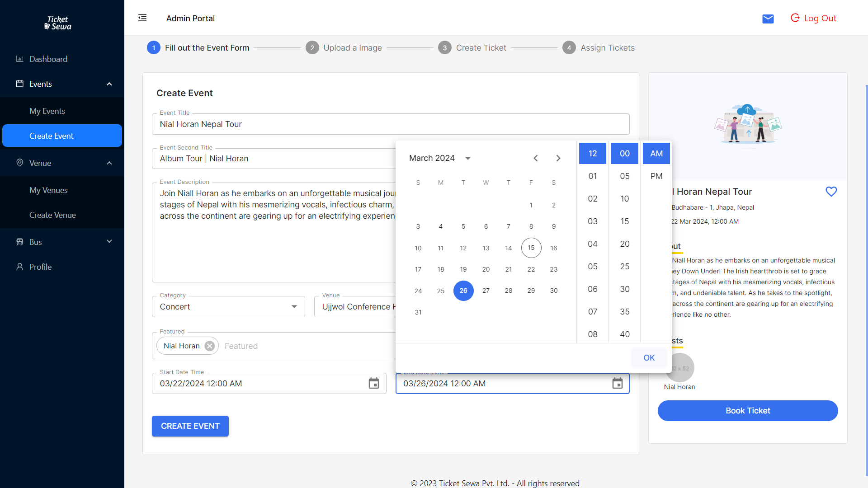868x488 pixels.
Task: Go to Create Venue sidebar item
Action: (x=52, y=215)
